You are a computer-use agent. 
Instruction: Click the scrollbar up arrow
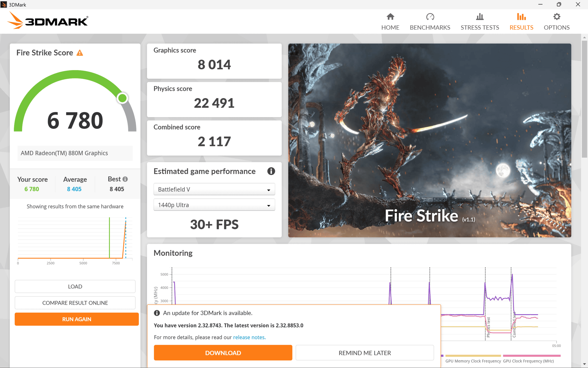pyautogui.click(x=584, y=37)
